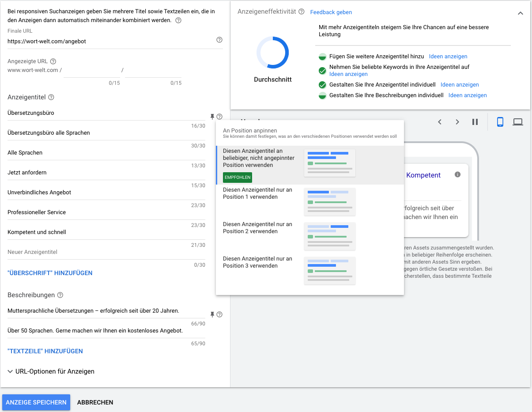Click pin icon beside first description line
The width and height of the screenshot is (532, 412).
(x=212, y=314)
